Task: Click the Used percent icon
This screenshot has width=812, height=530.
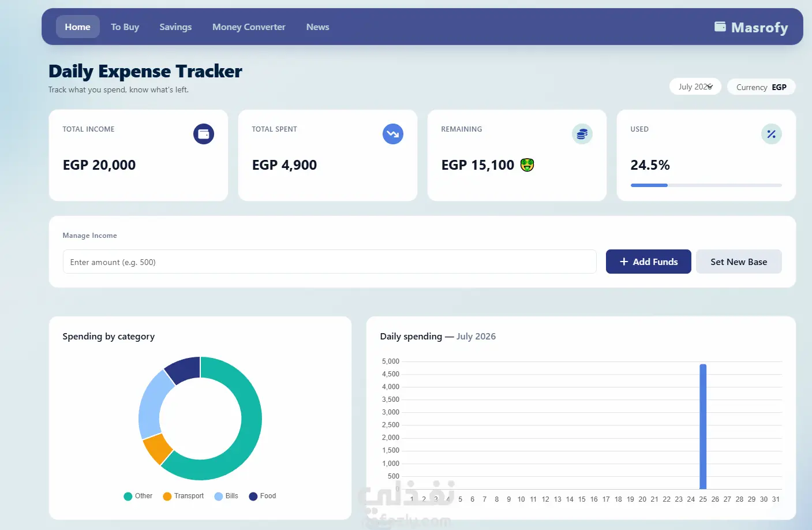Action: point(772,134)
